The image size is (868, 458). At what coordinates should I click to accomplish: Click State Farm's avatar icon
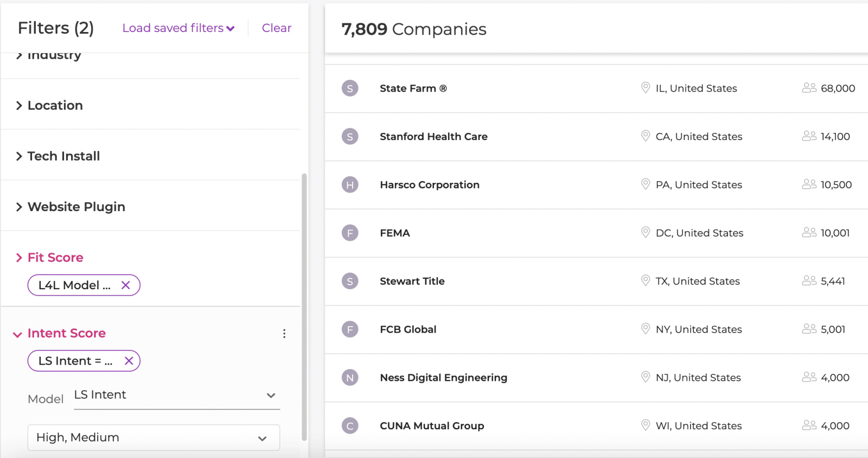[350, 88]
